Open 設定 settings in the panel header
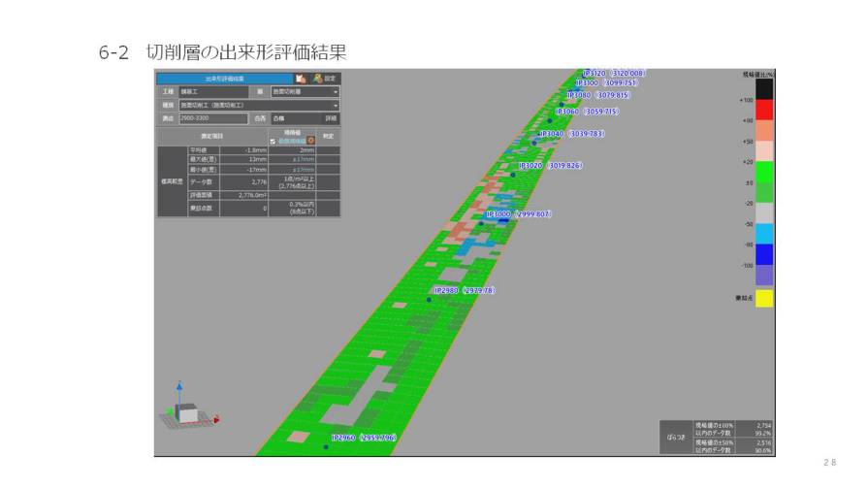 point(325,78)
